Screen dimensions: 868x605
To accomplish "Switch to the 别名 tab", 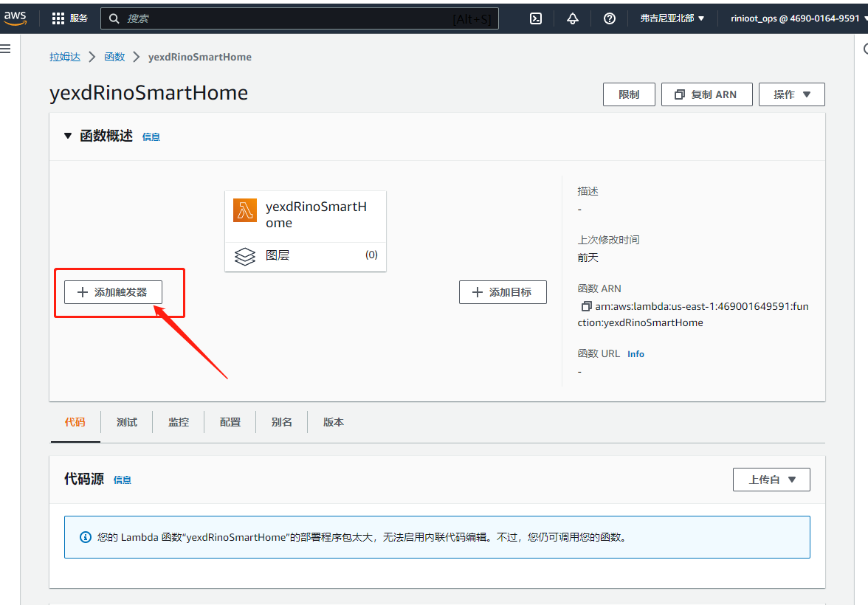I will click(281, 422).
